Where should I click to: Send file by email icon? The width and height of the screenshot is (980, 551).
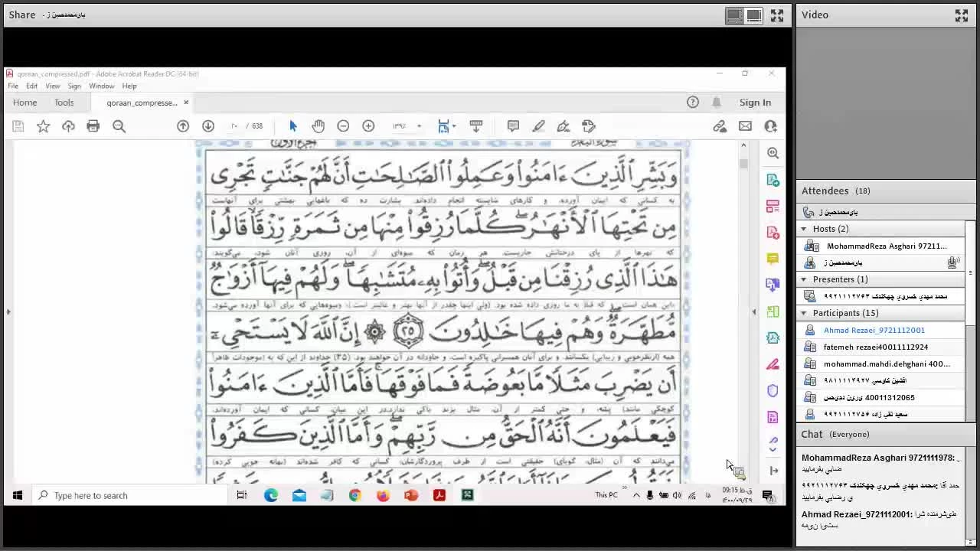point(745,126)
